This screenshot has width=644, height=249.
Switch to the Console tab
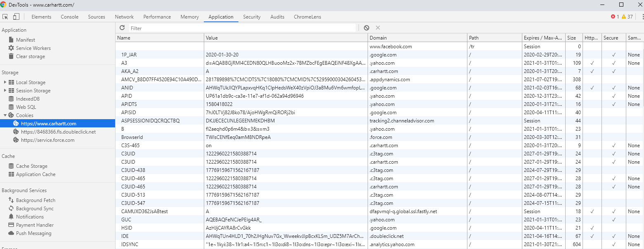pyautogui.click(x=70, y=17)
